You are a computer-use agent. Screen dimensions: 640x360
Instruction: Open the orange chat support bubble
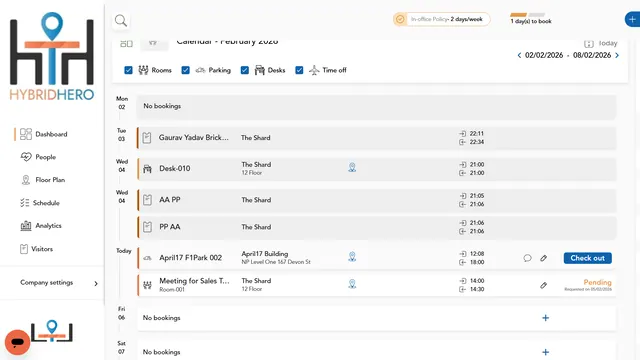(x=18, y=342)
